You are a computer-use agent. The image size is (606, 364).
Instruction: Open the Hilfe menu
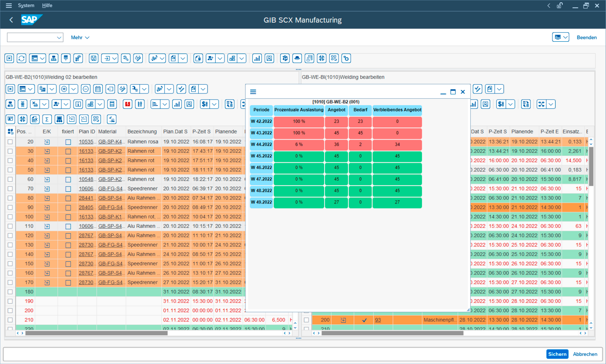click(47, 5)
